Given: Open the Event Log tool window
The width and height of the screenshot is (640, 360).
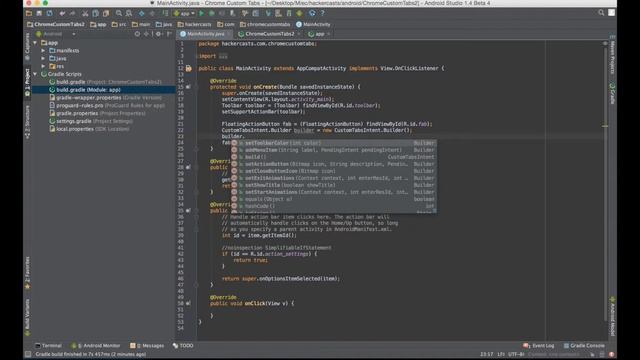Looking at the screenshot, I should (539, 346).
